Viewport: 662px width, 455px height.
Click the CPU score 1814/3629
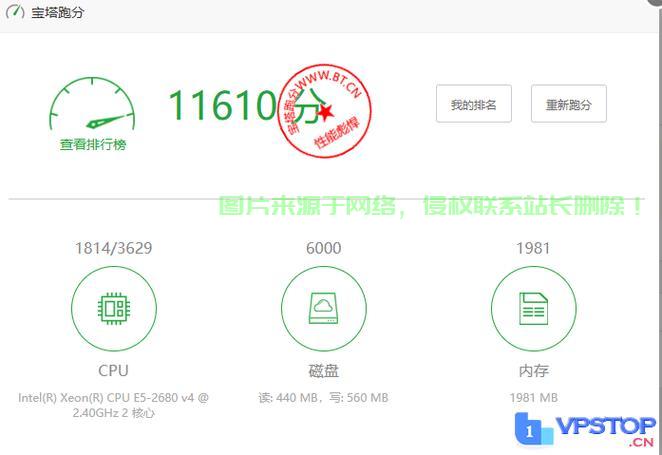pyautogui.click(x=113, y=248)
